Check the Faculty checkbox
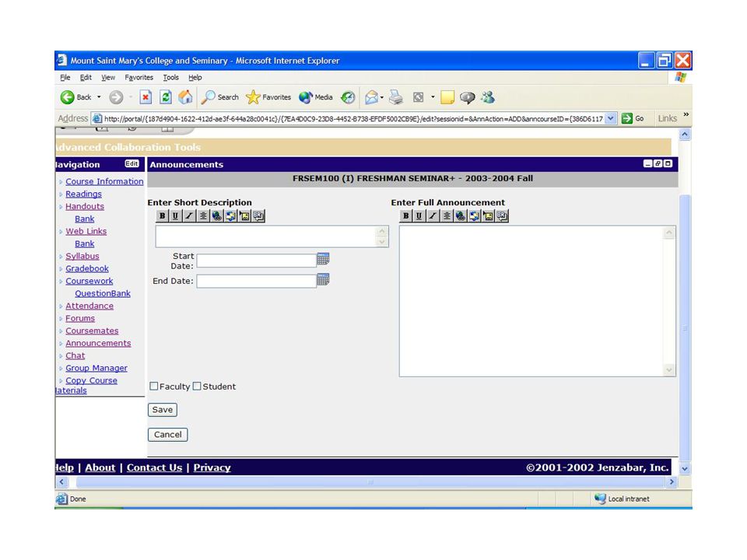Viewport: 747px width, 560px height. 154,387
